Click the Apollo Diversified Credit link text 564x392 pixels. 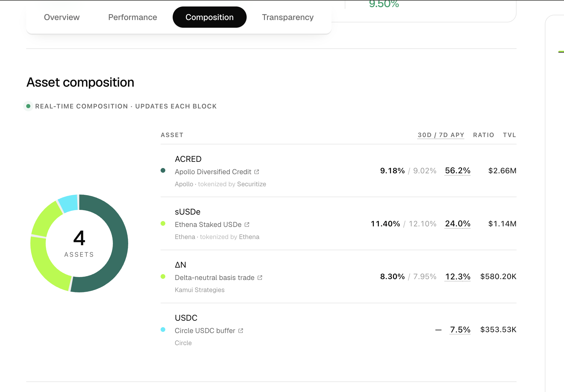coord(213,172)
